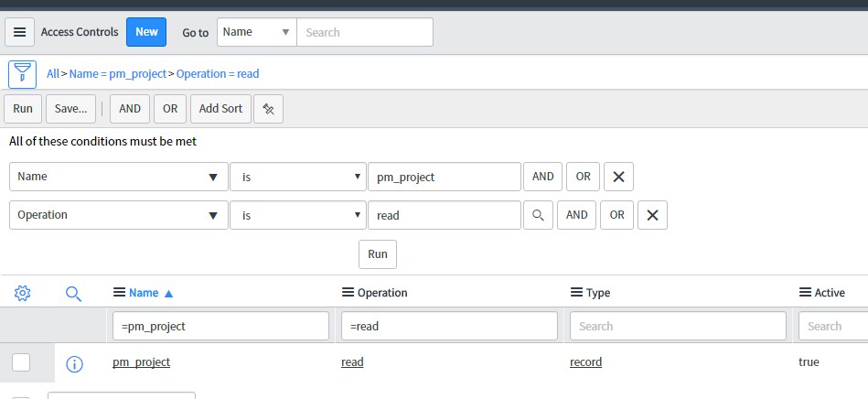Click the Add Sort button

click(x=220, y=109)
